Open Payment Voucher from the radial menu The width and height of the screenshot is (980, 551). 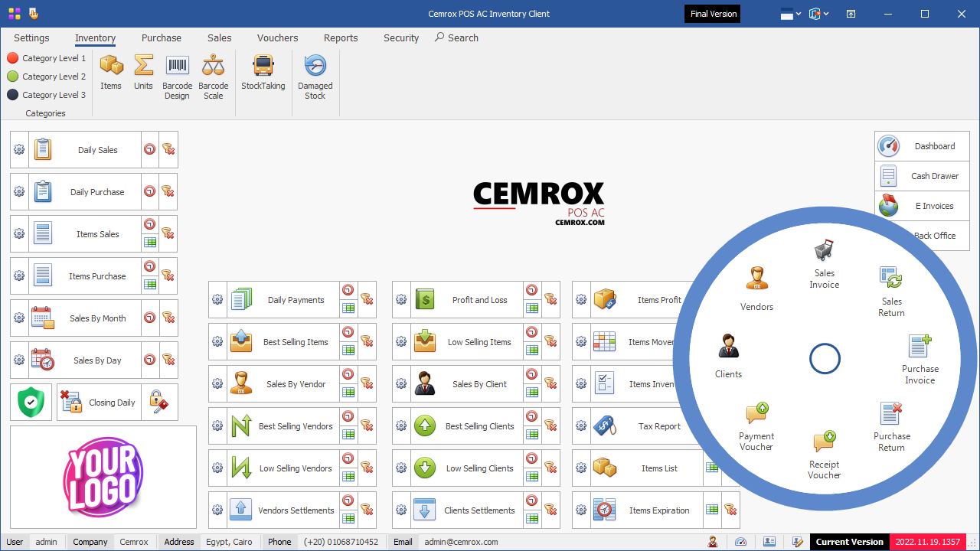756,426
